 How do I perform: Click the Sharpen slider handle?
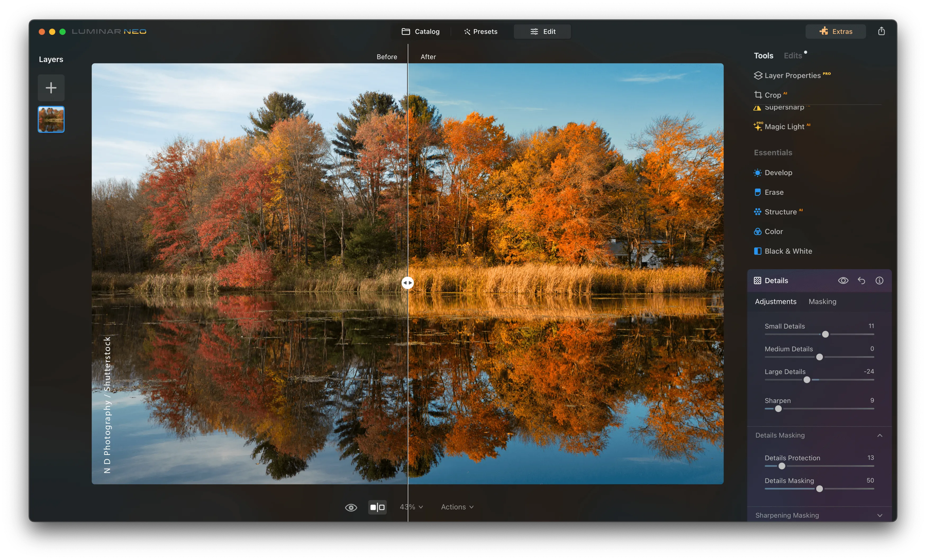click(x=778, y=408)
